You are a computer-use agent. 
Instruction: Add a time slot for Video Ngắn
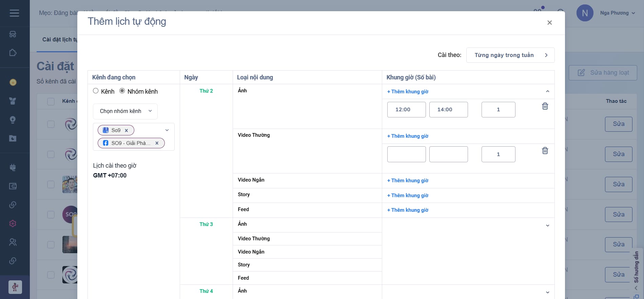tap(408, 181)
